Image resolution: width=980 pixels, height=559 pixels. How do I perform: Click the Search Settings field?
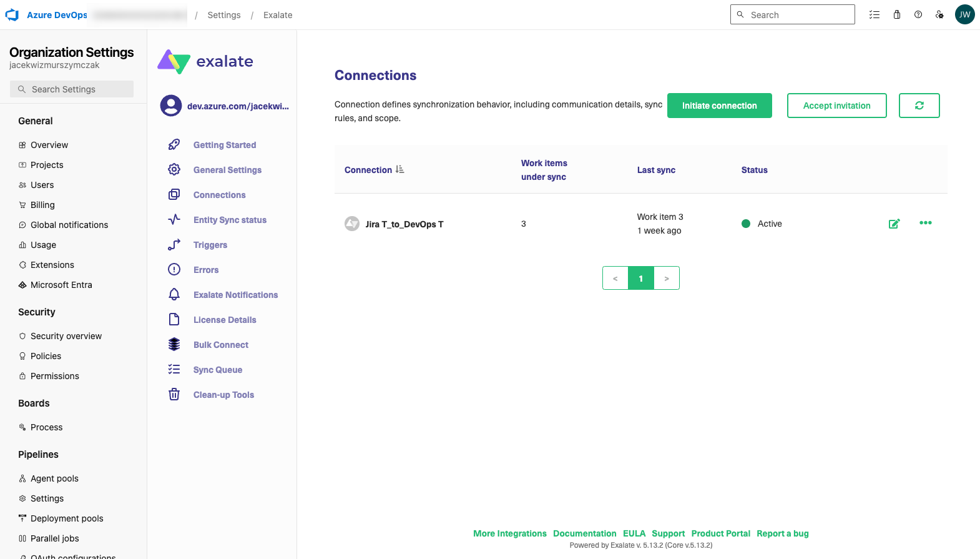72,89
